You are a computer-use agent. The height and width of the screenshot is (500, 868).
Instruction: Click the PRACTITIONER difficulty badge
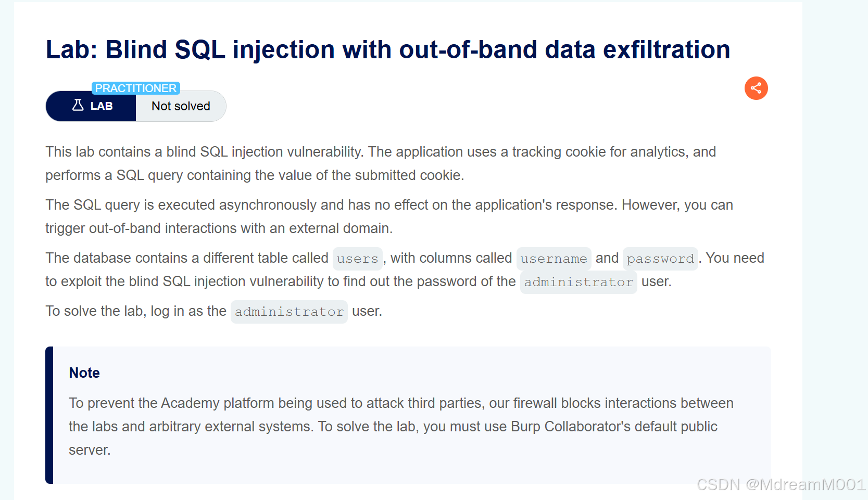coord(135,88)
